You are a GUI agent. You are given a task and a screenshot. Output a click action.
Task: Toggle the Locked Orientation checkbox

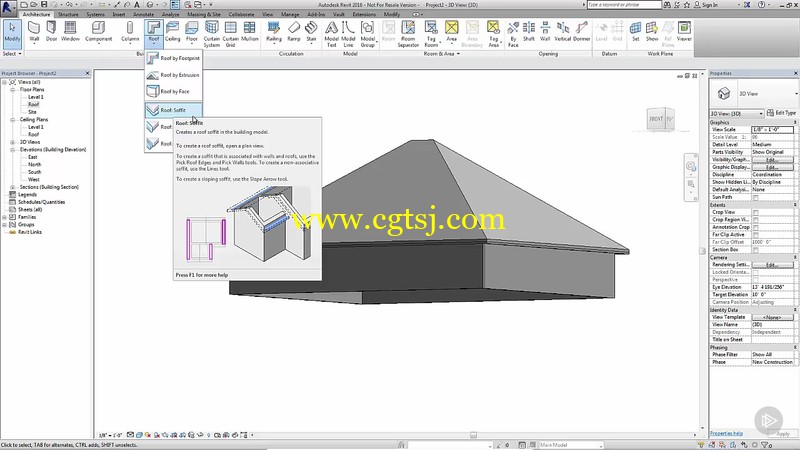point(756,272)
